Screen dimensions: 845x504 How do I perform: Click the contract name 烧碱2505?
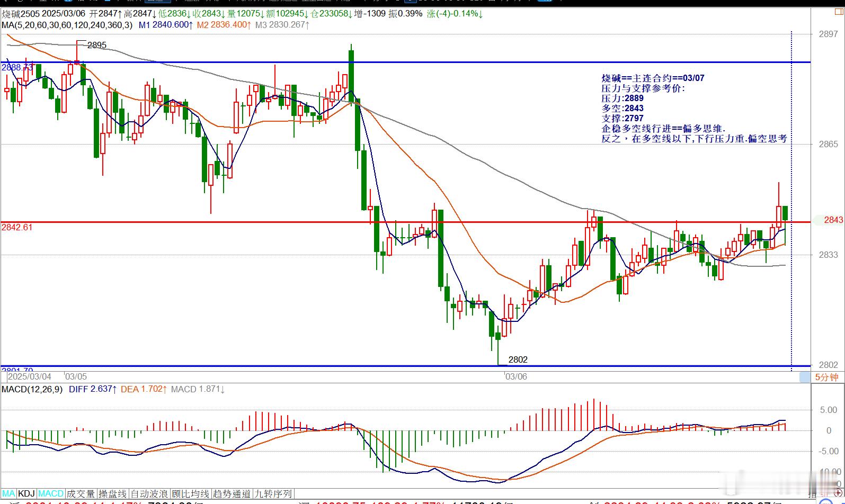(21, 14)
